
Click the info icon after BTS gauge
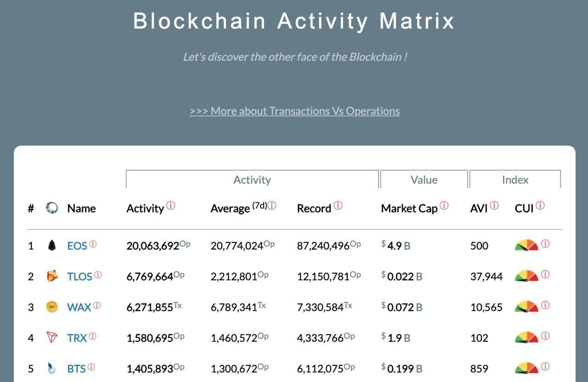coord(545,366)
